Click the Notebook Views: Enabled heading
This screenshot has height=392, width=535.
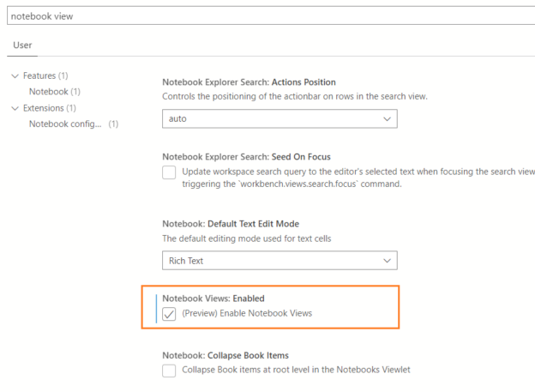(x=213, y=299)
